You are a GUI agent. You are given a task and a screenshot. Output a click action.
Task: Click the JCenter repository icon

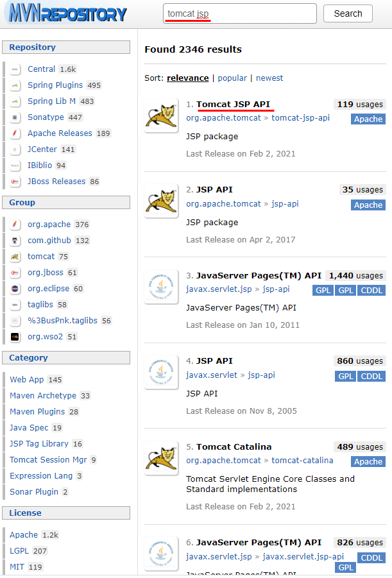pyautogui.click(x=15, y=149)
